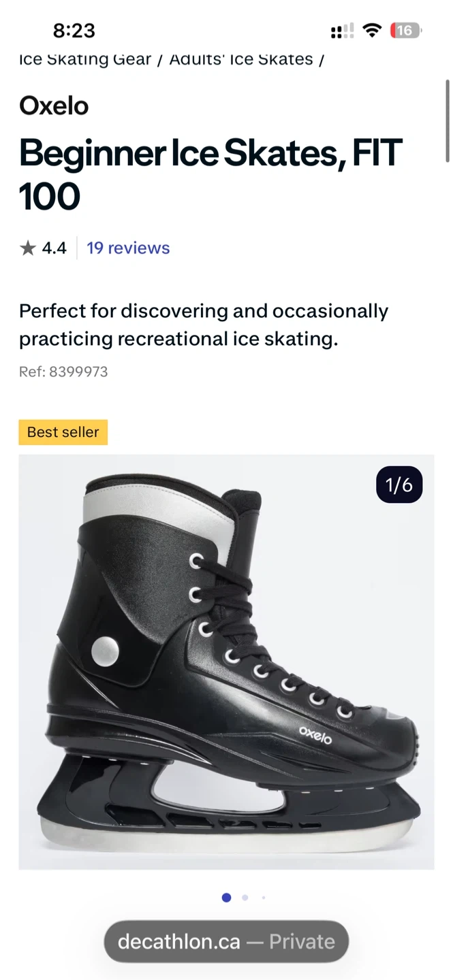Tap the 1/6 image counter badge
The height and width of the screenshot is (980, 453).
[399, 485]
